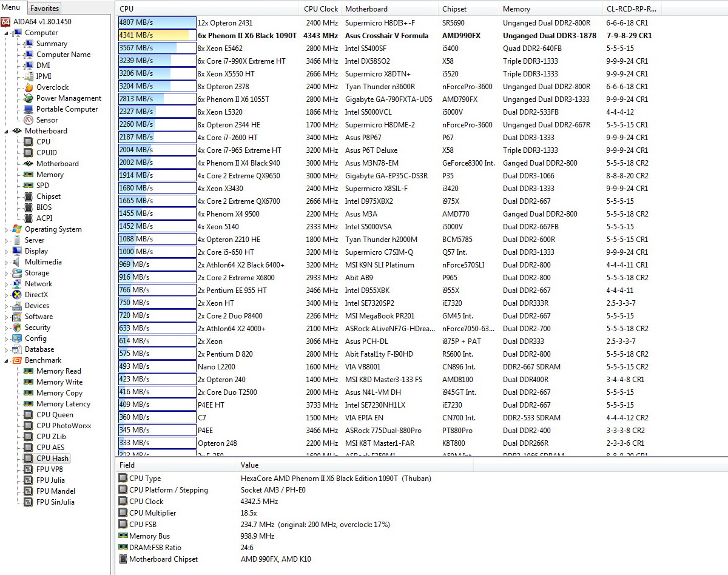The height and width of the screenshot is (575, 728).
Task: Select the FPU Julia benchmark icon
Action: click(x=29, y=480)
